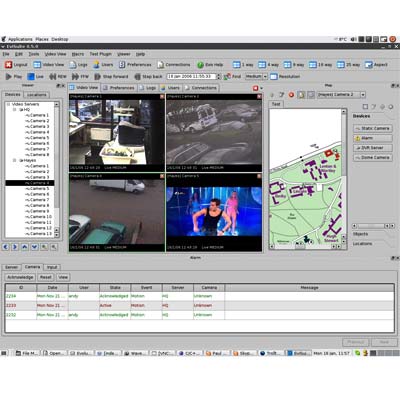Open the Applications menu in top panel
The height and width of the screenshot is (400, 400).
tap(20, 39)
